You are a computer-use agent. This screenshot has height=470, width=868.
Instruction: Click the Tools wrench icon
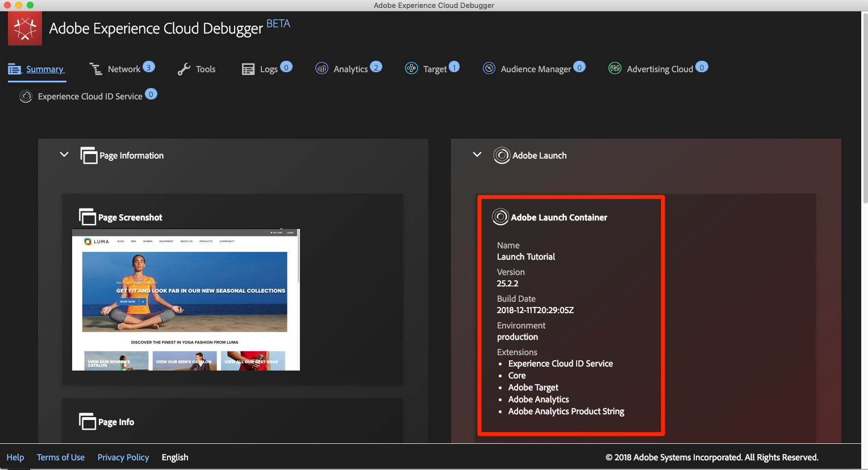click(184, 69)
